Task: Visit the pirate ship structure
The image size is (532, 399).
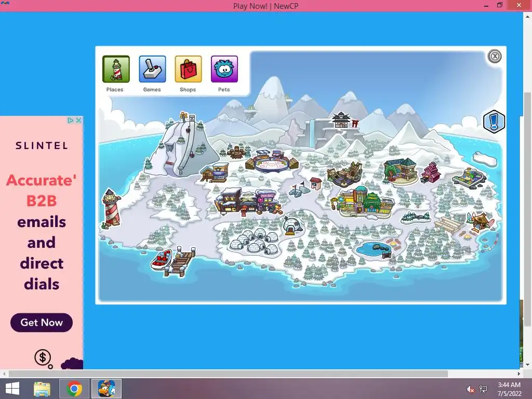Action: click(x=345, y=175)
